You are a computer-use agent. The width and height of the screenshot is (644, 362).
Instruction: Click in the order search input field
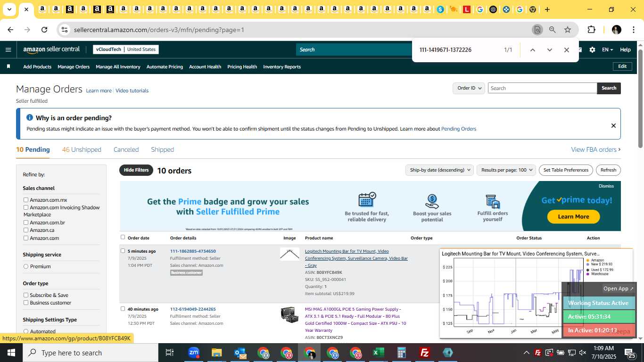tap(542, 88)
